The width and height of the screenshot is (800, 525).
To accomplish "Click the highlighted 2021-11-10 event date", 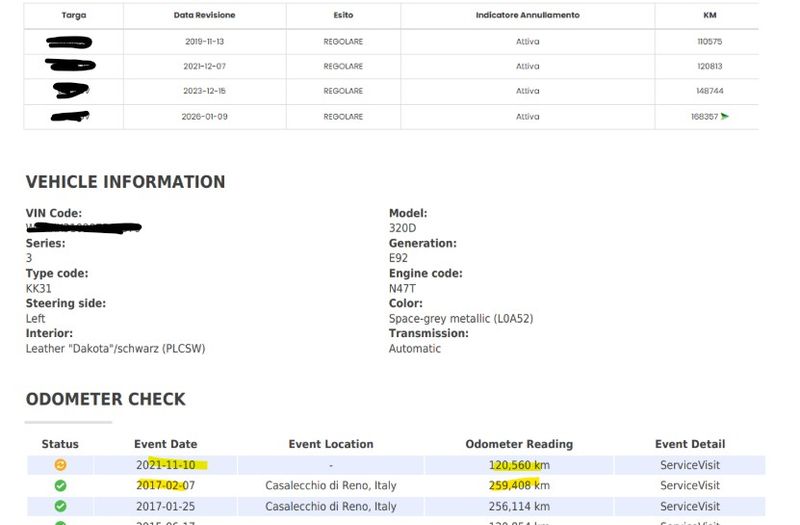I will pyautogui.click(x=166, y=465).
